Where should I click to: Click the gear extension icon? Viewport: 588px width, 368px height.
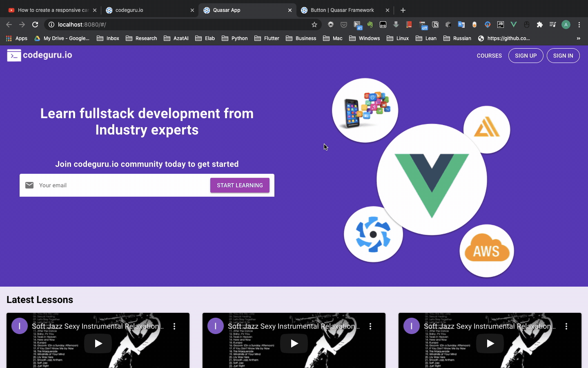click(331, 25)
